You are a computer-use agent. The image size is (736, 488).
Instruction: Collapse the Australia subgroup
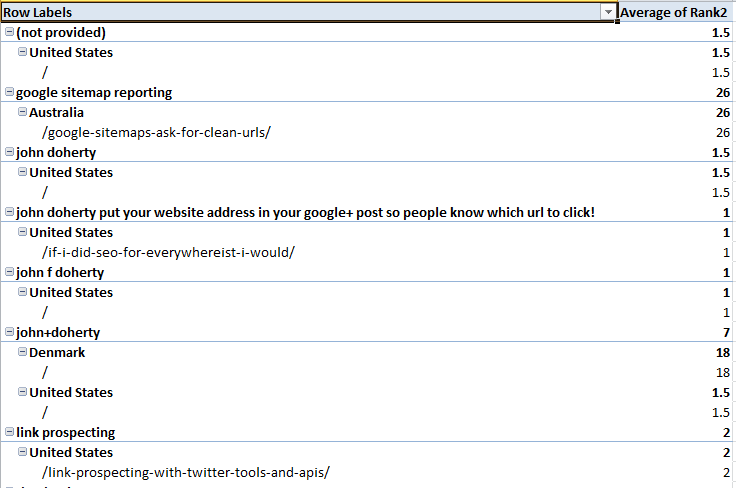[22, 112]
